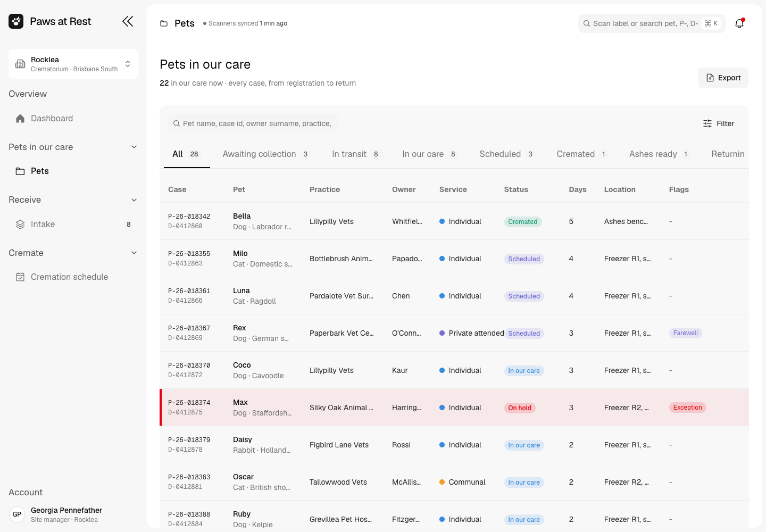Switch to In transit tab
The width and height of the screenshot is (766, 532).
click(355, 154)
